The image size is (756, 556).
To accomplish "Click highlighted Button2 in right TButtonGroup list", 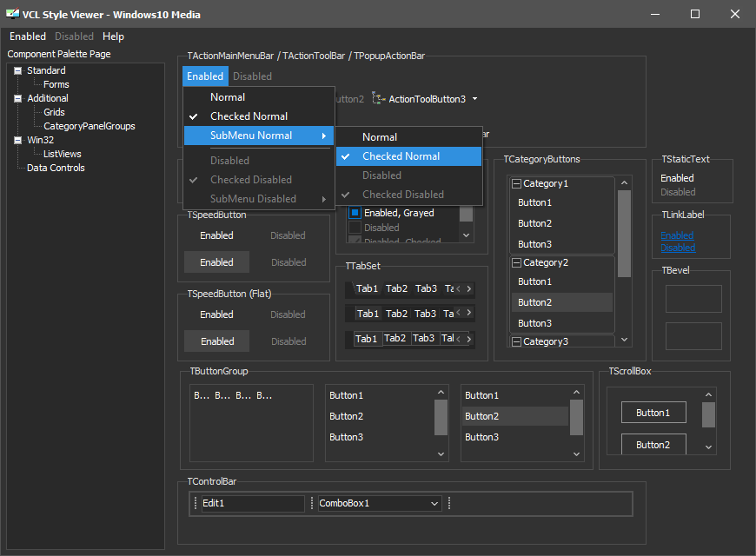I will tap(515, 416).
